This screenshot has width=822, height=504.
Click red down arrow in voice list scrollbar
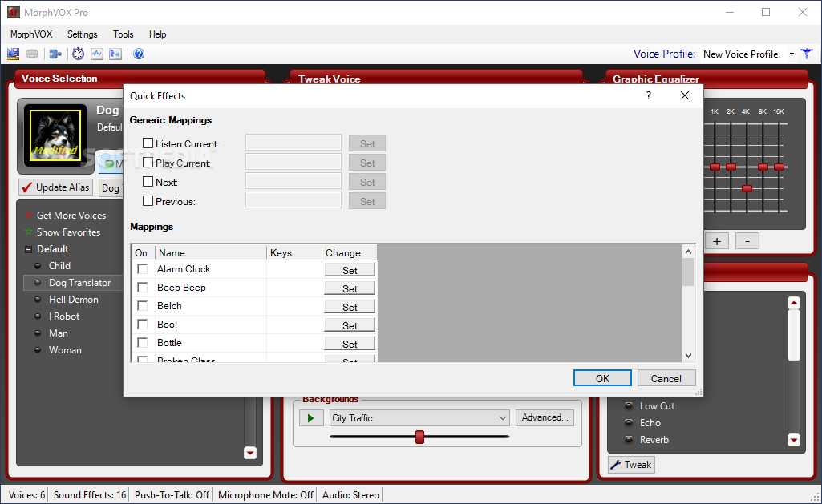[250, 453]
